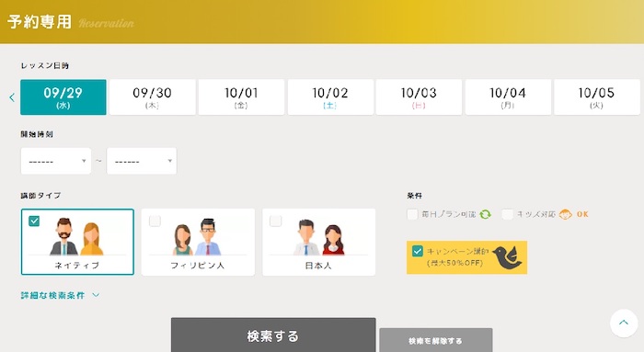This screenshot has height=352, width=644.
Task: Select the 09/30 (木) date tab
Action: [x=153, y=97]
